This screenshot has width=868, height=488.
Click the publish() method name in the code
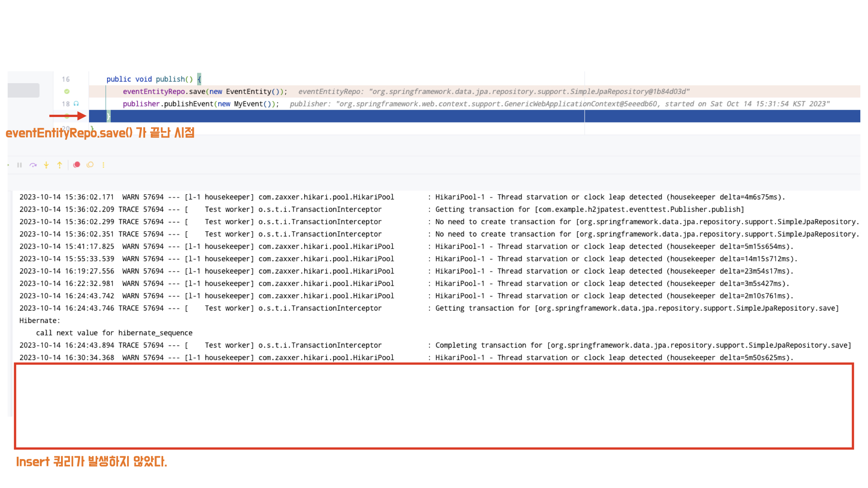170,79
